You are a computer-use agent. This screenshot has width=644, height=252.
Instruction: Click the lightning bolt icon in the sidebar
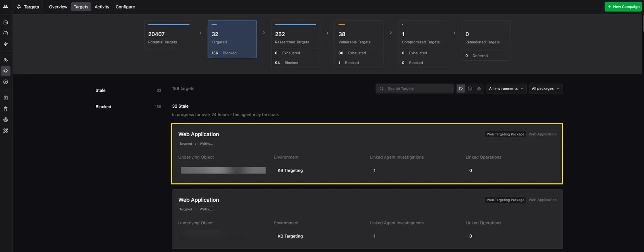[x=6, y=44]
